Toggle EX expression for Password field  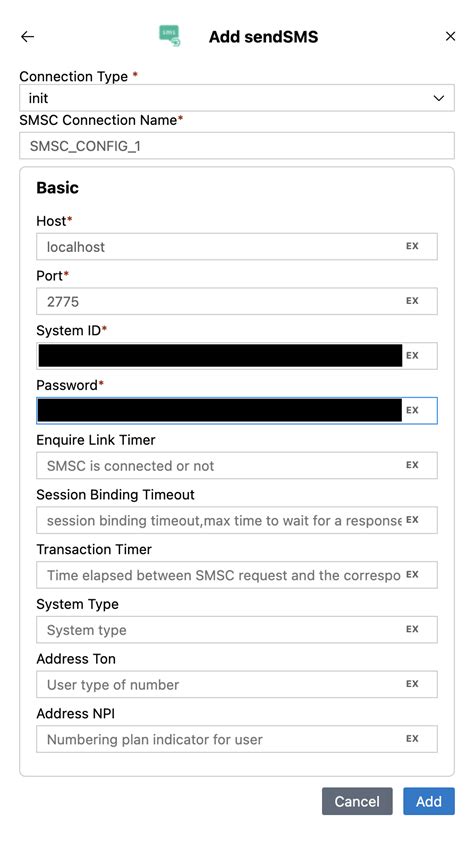coord(412,410)
